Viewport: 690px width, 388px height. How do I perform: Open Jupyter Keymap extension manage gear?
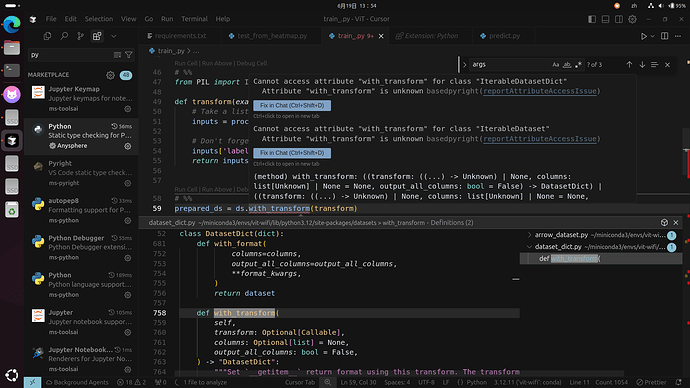[x=128, y=109]
